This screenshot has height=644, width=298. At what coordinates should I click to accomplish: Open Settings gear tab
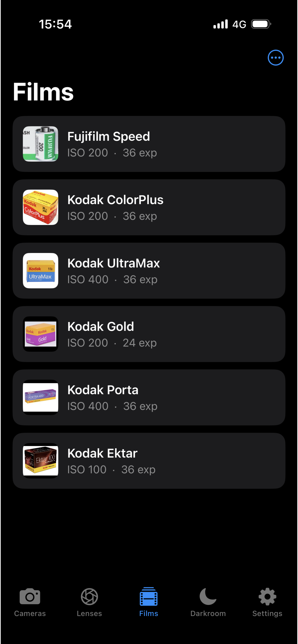267,602
